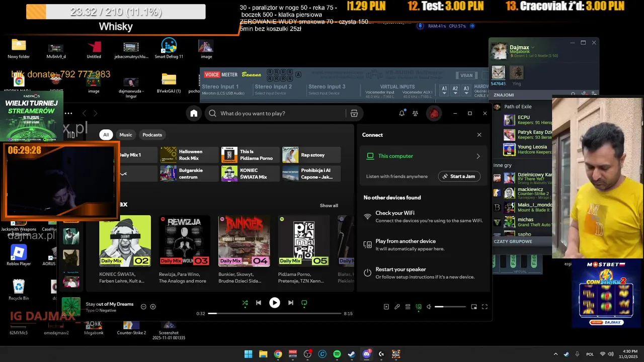Show lyrics with the microphone icon

(x=397, y=307)
